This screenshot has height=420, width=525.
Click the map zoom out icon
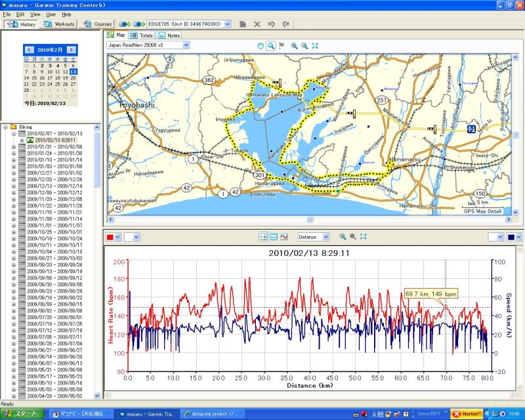coord(304,46)
